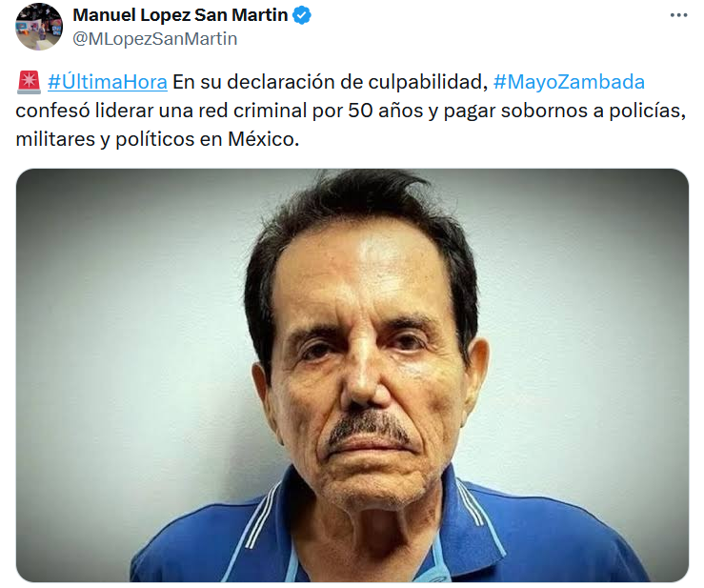Click the blue verified checkmark badge
Screen dimensions: 704x588
[302, 15]
